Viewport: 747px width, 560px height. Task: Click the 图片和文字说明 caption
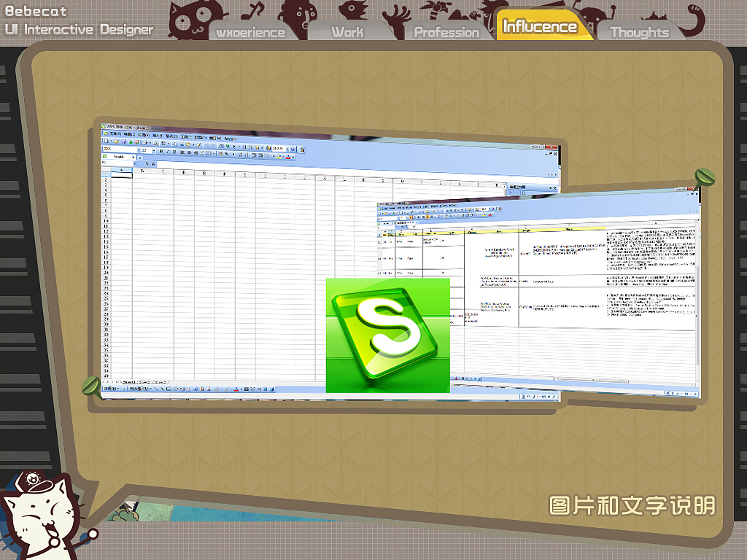(632, 505)
